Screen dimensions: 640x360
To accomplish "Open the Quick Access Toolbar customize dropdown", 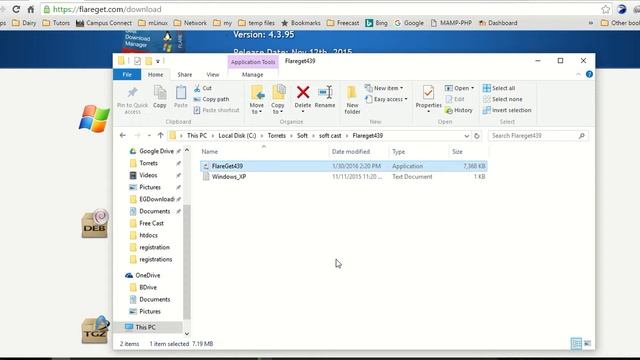I will tap(158, 61).
